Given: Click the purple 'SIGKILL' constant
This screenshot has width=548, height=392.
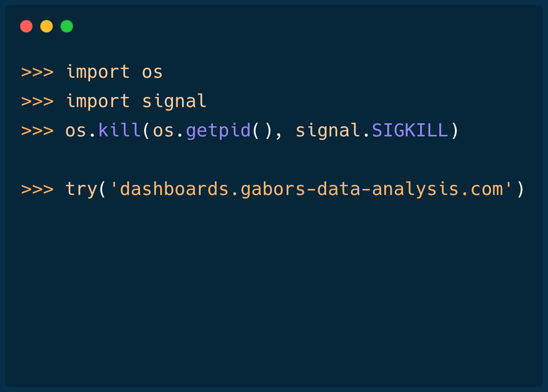Looking at the screenshot, I should [x=409, y=131].
